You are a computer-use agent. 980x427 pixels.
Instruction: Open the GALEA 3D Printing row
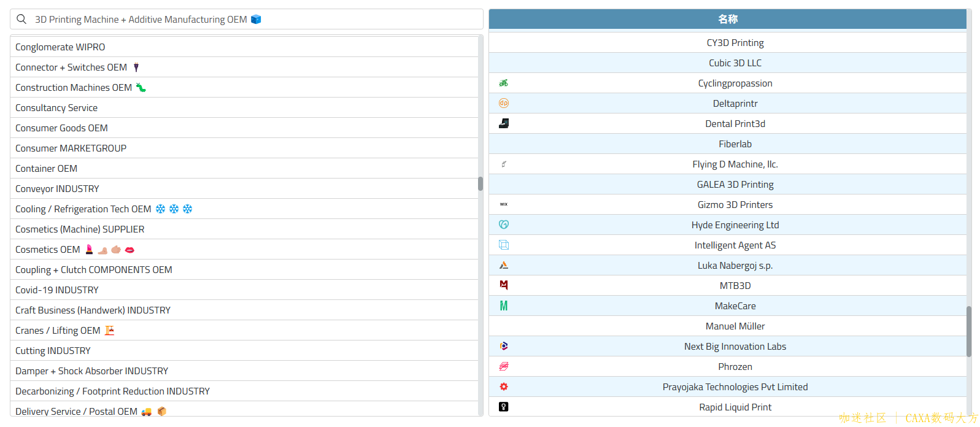pos(728,184)
